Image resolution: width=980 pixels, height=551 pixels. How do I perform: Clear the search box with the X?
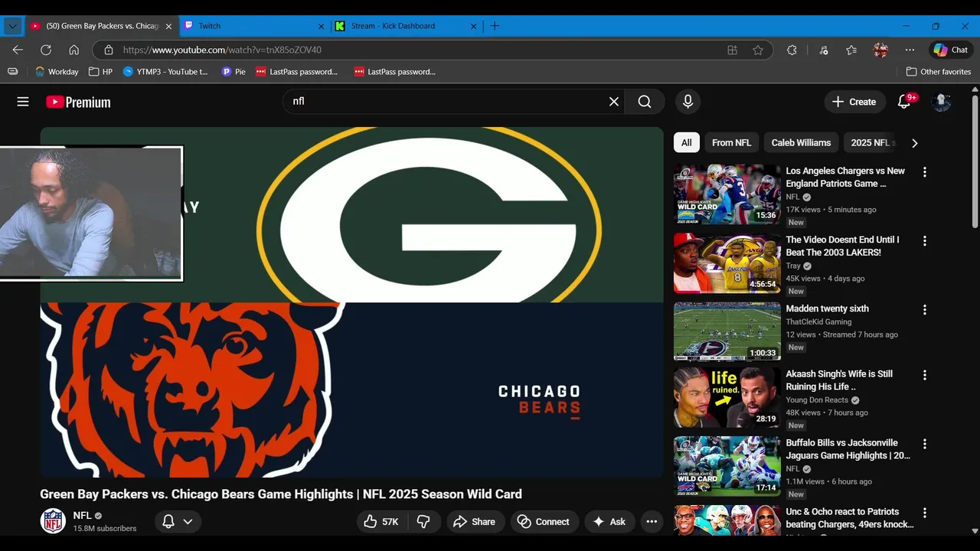tap(614, 102)
